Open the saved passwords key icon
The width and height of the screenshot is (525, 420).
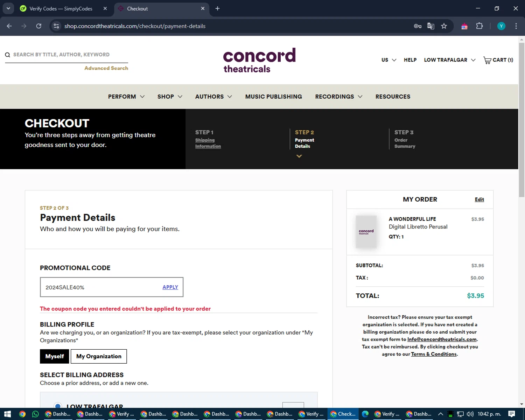[418, 26]
